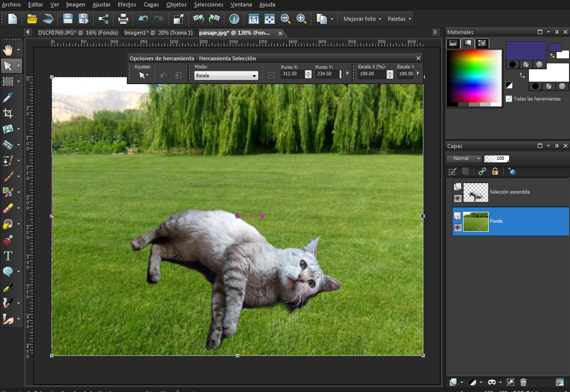Open the Modo Escala dropdown
The width and height of the screenshot is (570, 392).
(x=226, y=76)
